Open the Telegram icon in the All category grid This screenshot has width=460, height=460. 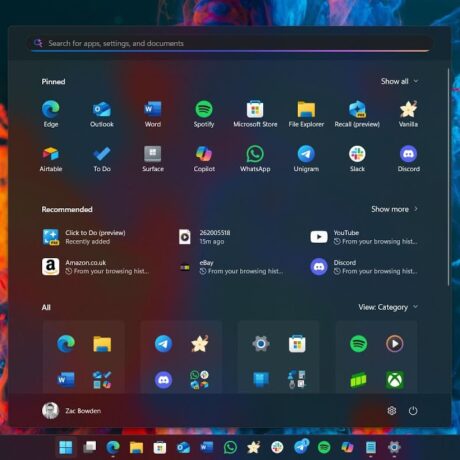pos(163,344)
